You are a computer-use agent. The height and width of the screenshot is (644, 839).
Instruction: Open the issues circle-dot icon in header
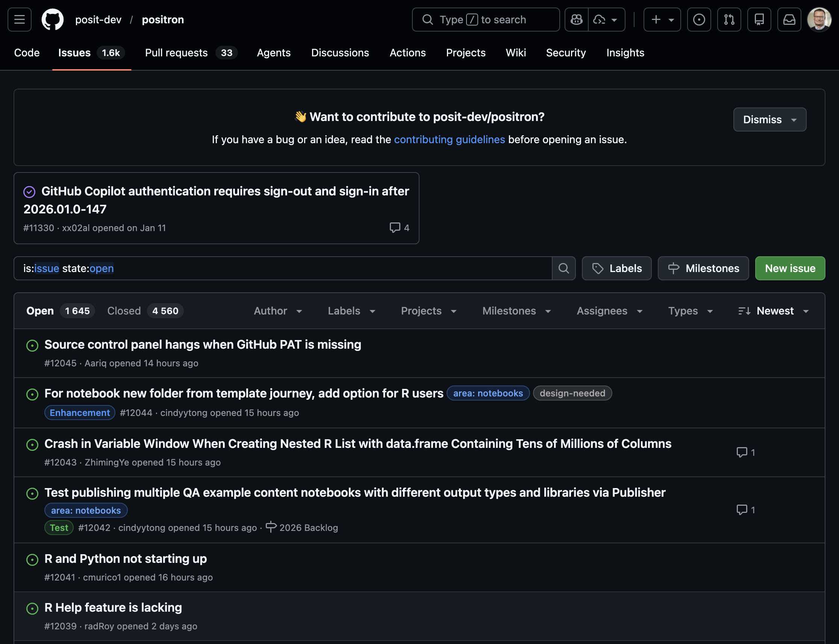click(x=699, y=20)
